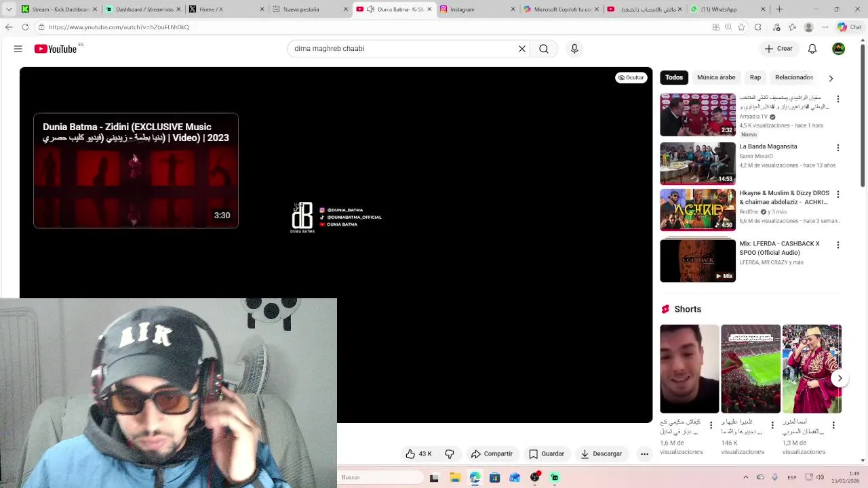Image resolution: width=868 pixels, height=488 pixels.
Task: Start voice search with the microphone
Action: coord(574,49)
